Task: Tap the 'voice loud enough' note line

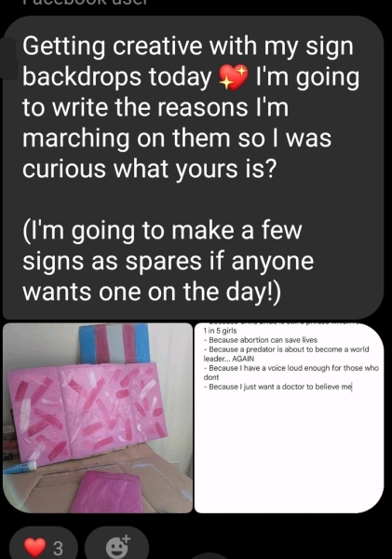Action: tap(291, 372)
